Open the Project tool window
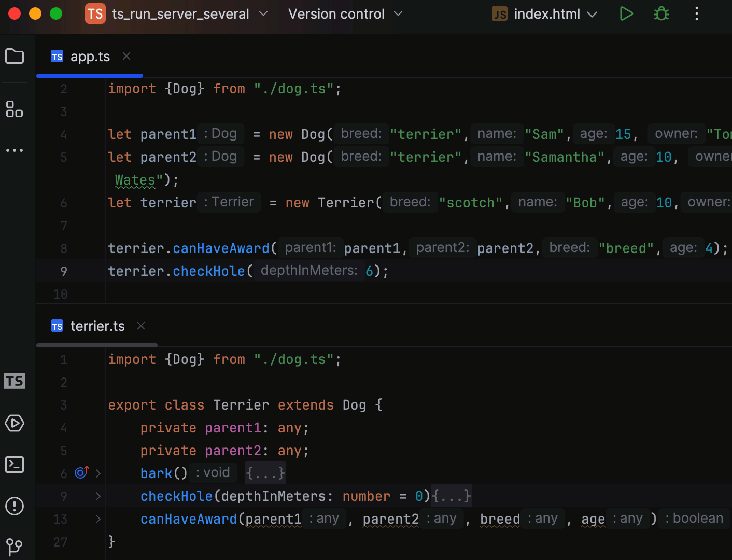 coord(15,56)
